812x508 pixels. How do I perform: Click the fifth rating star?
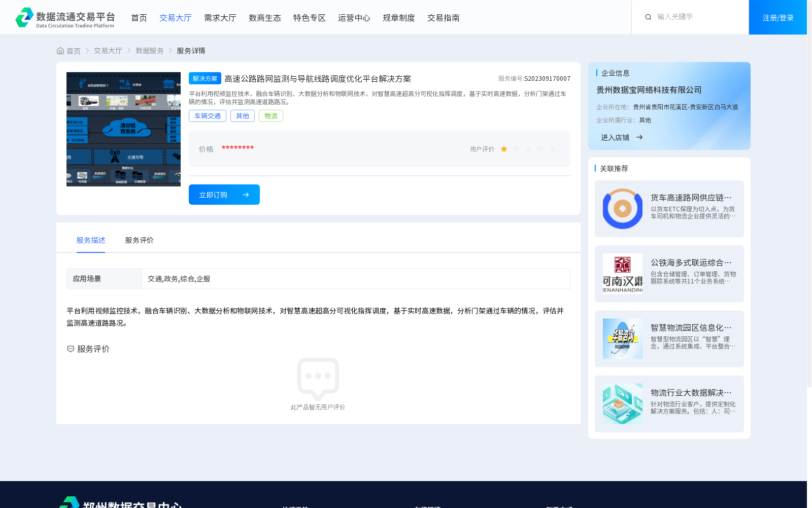click(x=553, y=149)
